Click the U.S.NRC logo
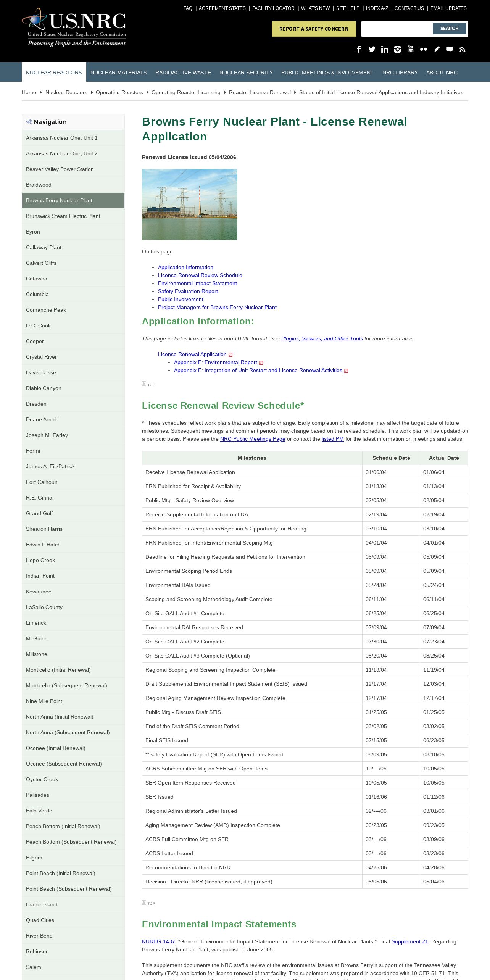490x980 pixels. 74,27
